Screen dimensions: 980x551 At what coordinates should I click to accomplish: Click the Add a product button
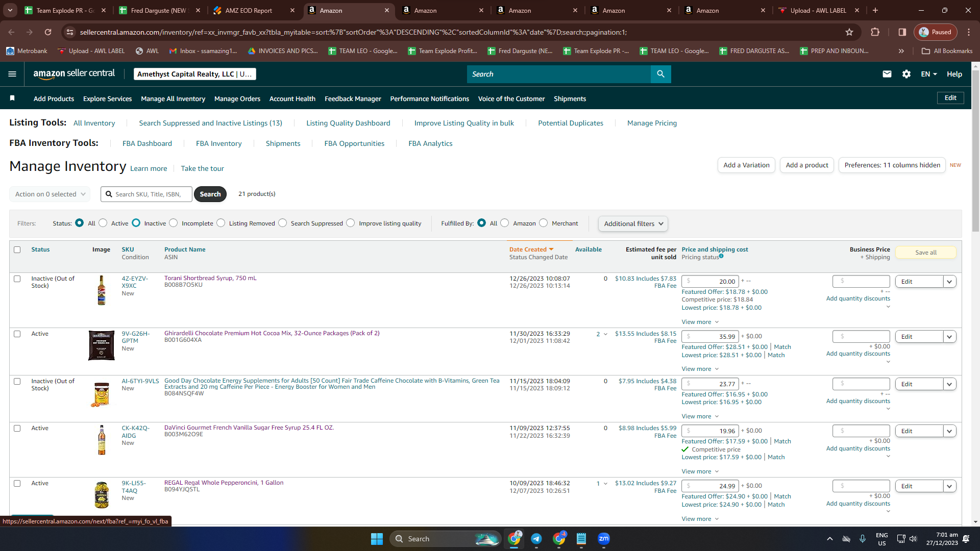click(807, 165)
